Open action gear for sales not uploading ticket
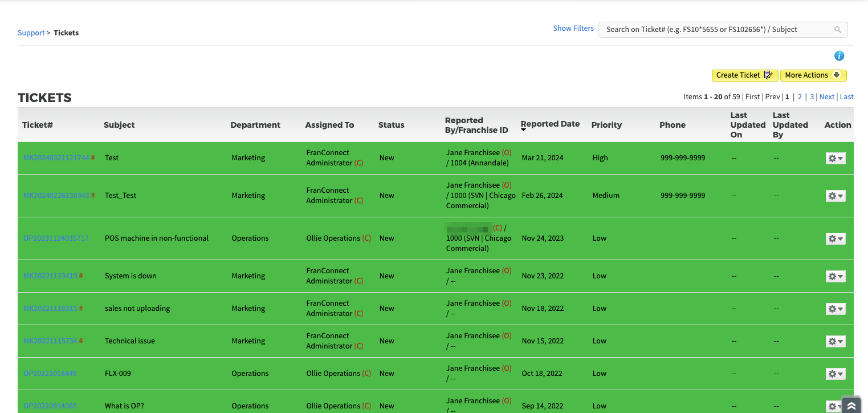The image size is (868, 413). pyautogui.click(x=836, y=309)
